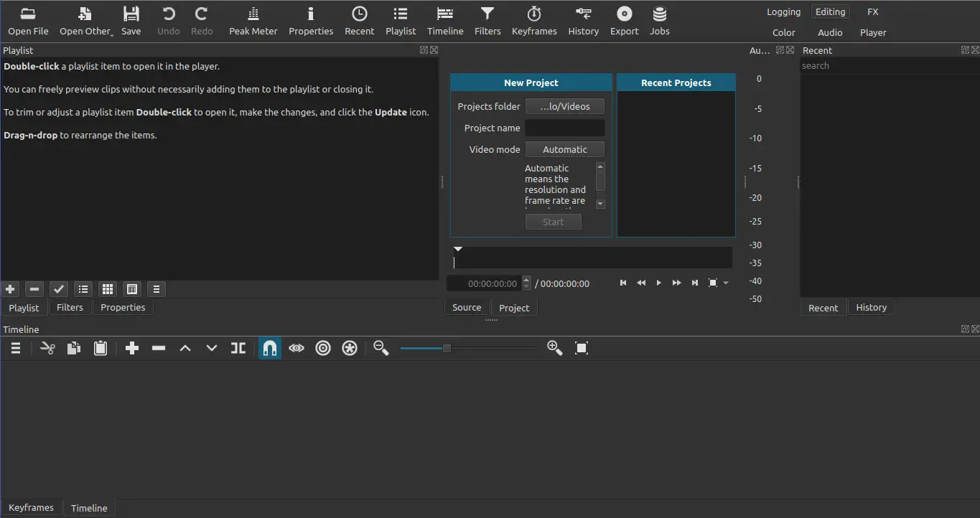Click the Project name input field
This screenshot has height=518, width=980.
(565, 128)
